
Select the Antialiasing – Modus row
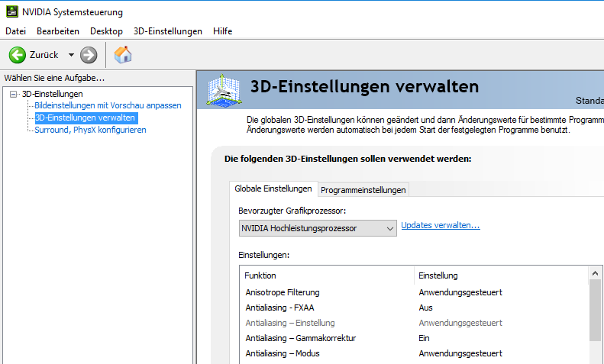pyautogui.click(x=414, y=353)
